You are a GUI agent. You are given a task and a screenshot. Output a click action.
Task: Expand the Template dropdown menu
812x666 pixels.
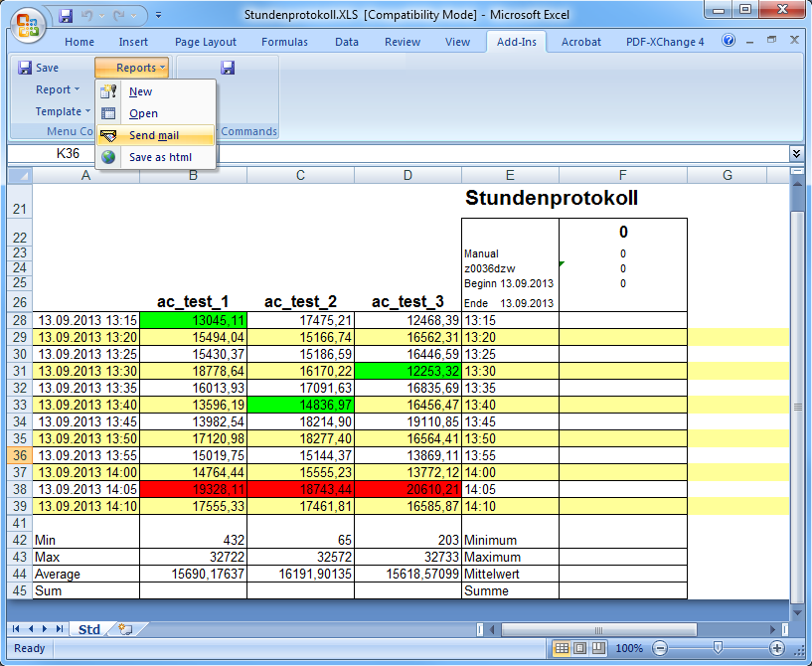click(x=63, y=111)
